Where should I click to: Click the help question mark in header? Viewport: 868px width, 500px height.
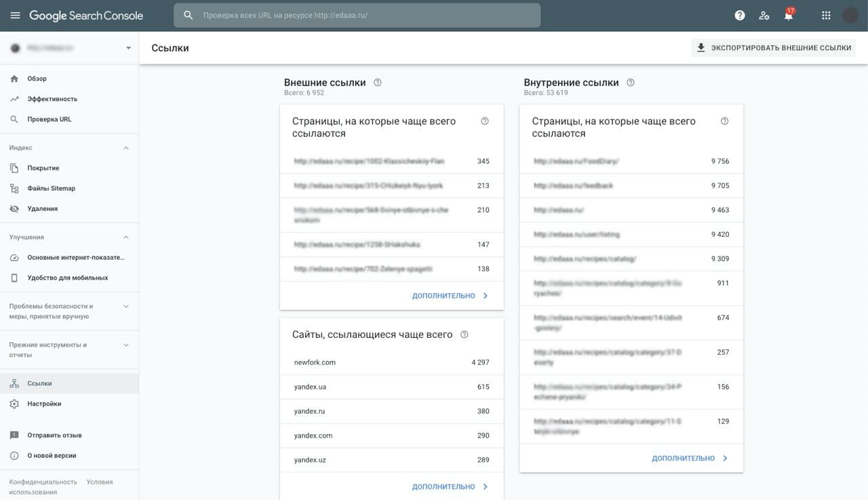(x=740, y=16)
